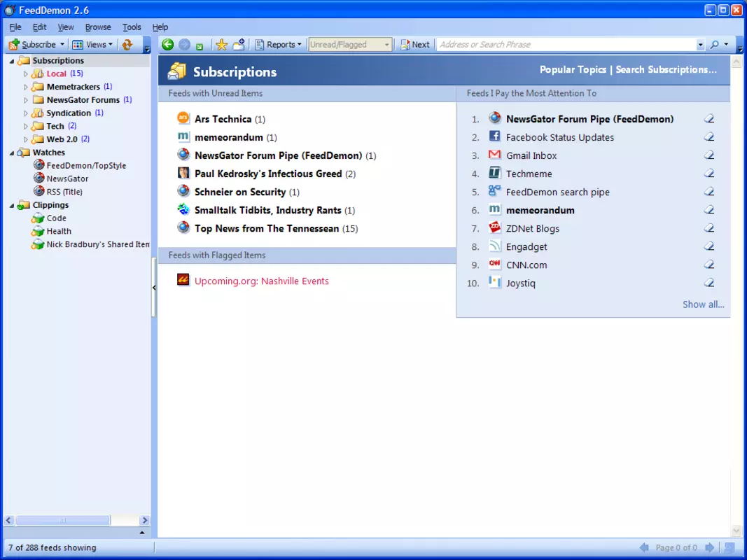Open Schneier on Security feed
This screenshot has width=747, height=560.
(240, 192)
